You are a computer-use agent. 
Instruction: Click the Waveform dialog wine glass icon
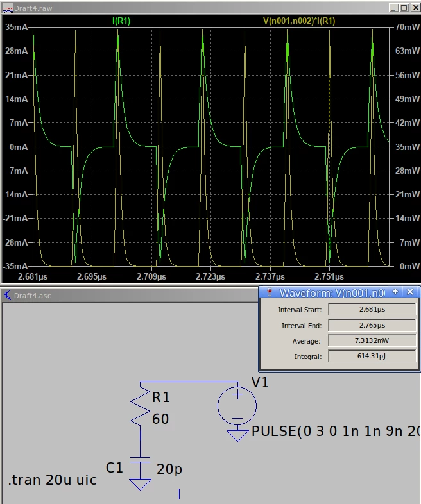pyautogui.click(x=270, y=292)
